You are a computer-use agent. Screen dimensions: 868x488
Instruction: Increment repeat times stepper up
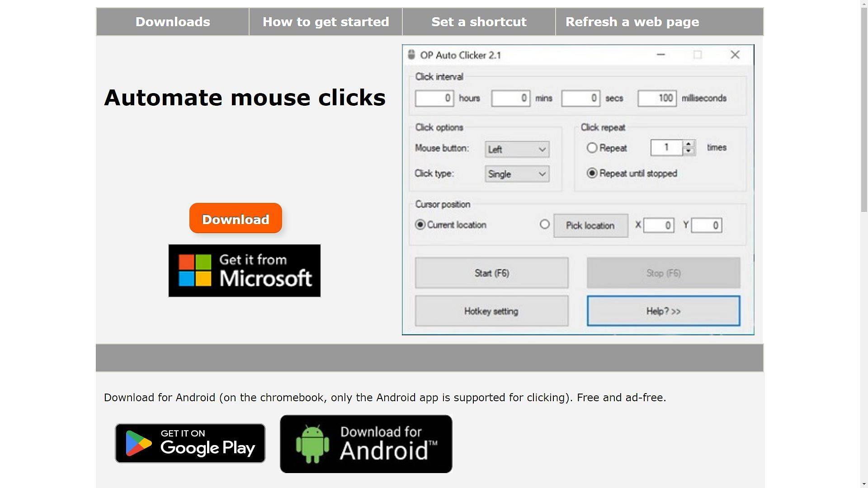point(689,144)
